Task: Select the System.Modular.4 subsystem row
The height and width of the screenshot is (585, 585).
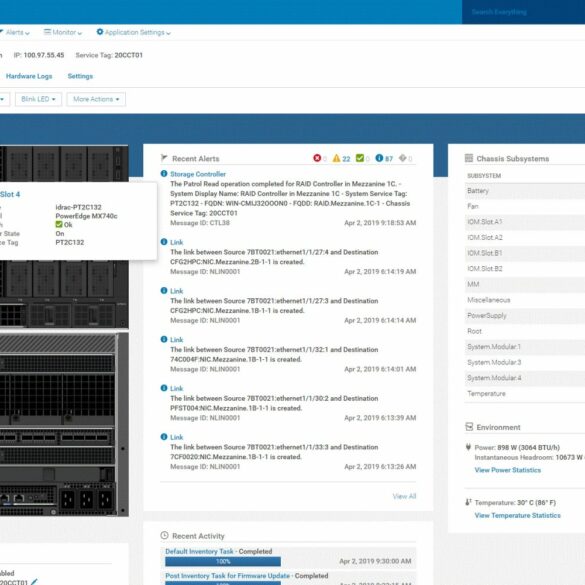Action: click(x=525, y=378)
